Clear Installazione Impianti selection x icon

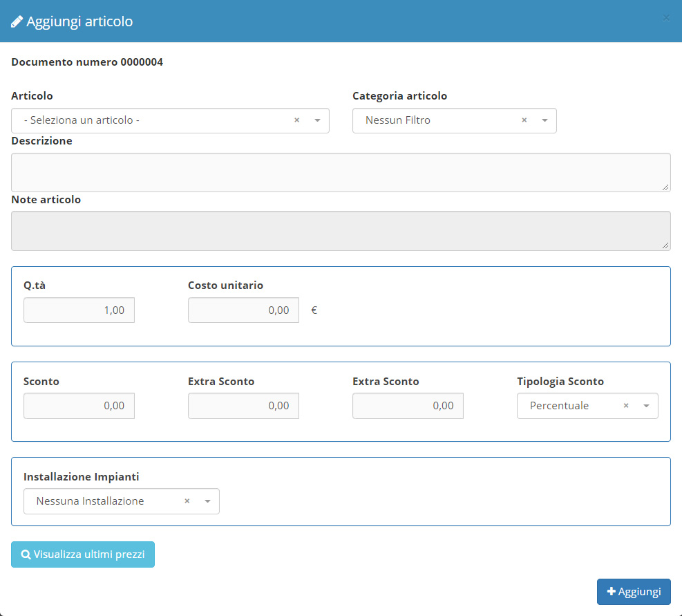point(187,501)
